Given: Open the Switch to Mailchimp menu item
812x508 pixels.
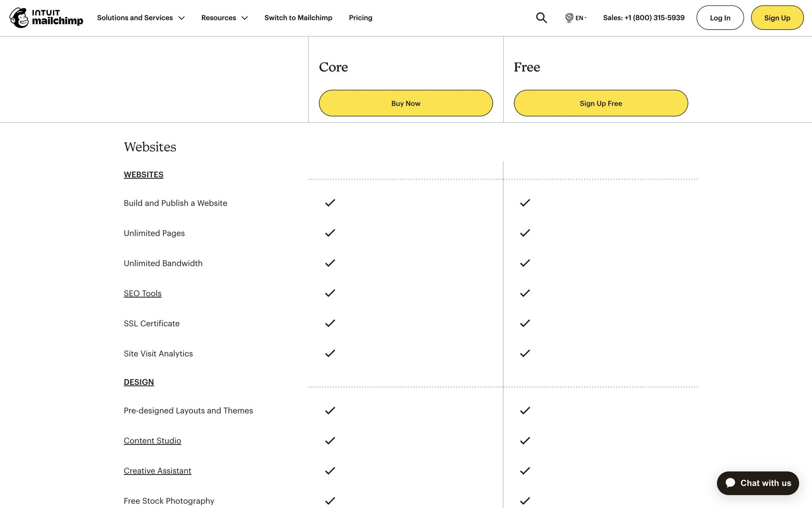Looking at the screenshot, I should click(x=298, y=18).
